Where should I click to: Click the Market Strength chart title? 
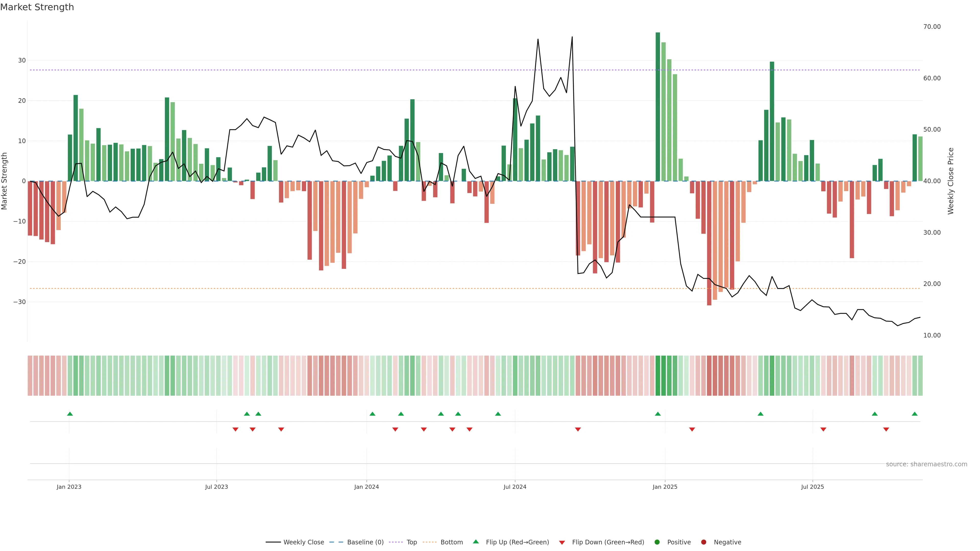tap(37, 7)
